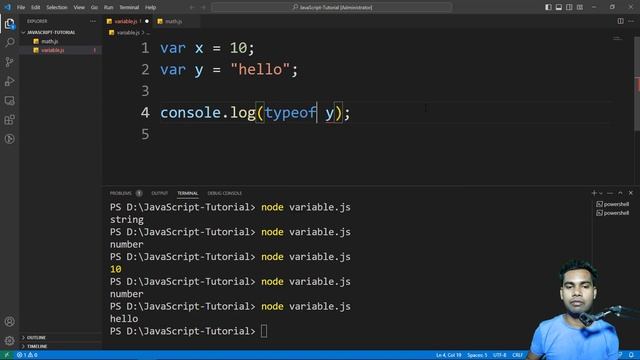Click editor minimap area
This screenshot has width=640, height=360.
click(617, 38)
